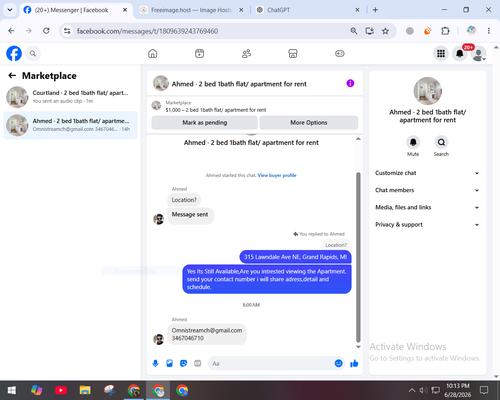Screen dimensions: 500x400
Task: Open the Marketplace storefront icon
Action: (293, 53)
